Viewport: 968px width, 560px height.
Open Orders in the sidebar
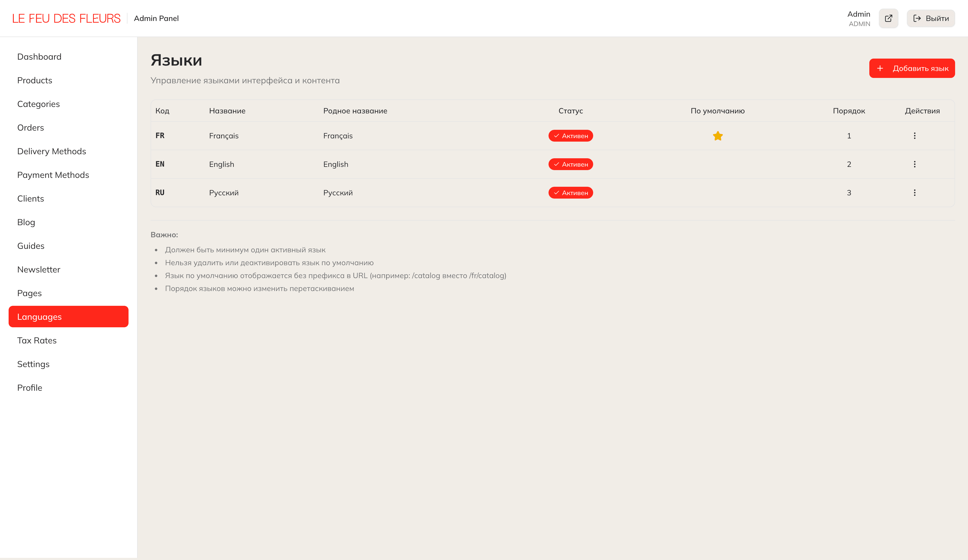[x=30, y=128]
